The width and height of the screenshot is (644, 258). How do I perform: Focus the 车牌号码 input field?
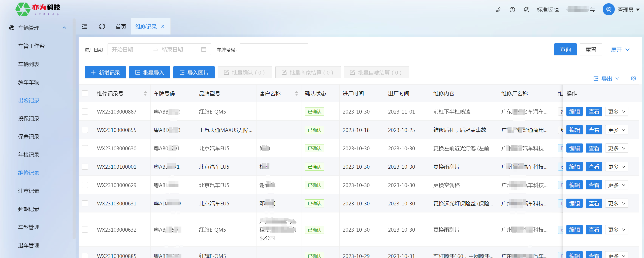tap(274, 49)
